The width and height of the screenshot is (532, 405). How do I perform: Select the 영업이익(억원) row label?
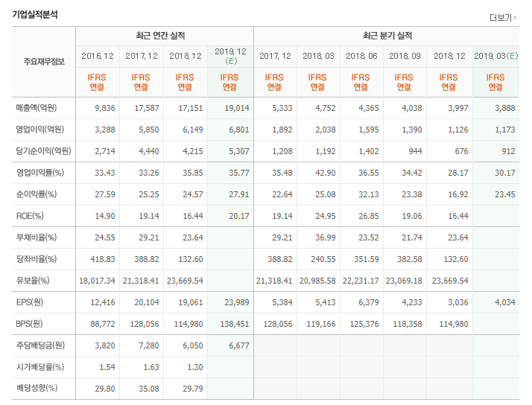tap(39, 130)
